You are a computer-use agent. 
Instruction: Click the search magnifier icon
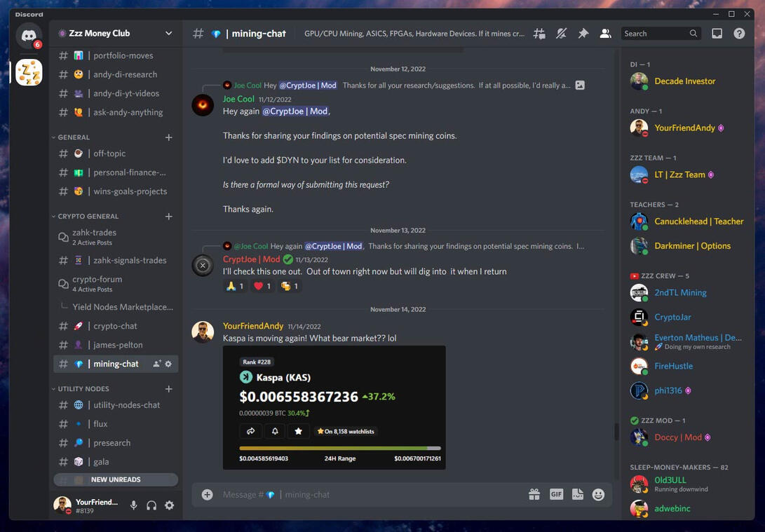693,33
